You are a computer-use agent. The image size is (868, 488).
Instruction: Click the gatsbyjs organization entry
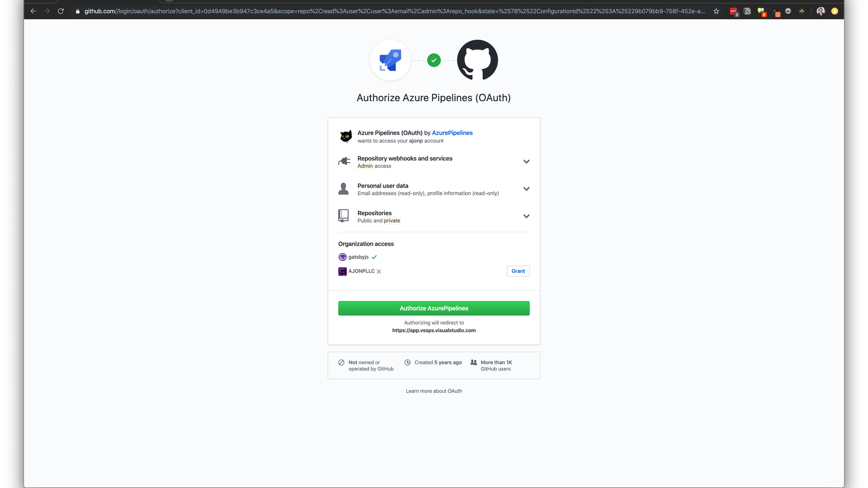click(x=358, y=257)
